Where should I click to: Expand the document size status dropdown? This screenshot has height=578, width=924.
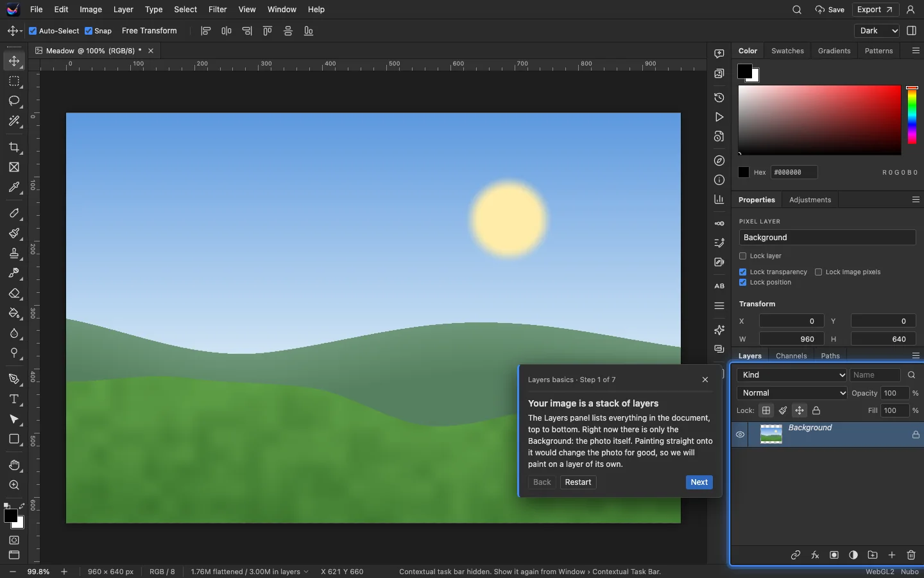[250, 572]
